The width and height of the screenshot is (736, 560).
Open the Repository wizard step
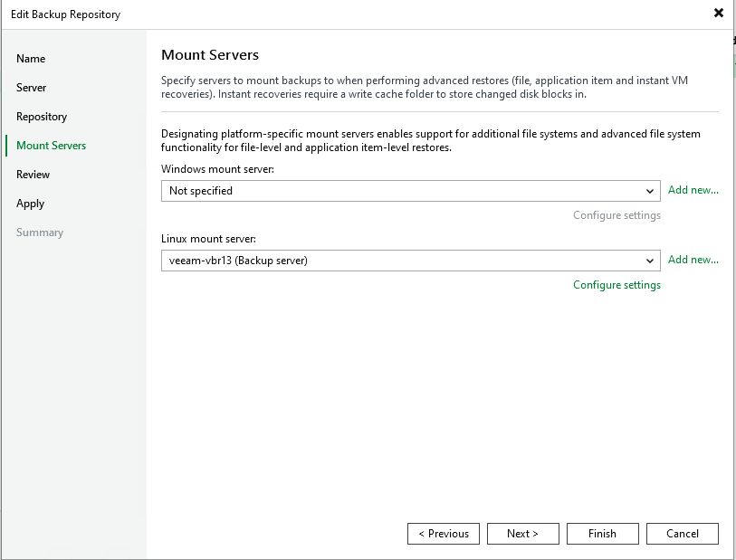pos(42,117)
